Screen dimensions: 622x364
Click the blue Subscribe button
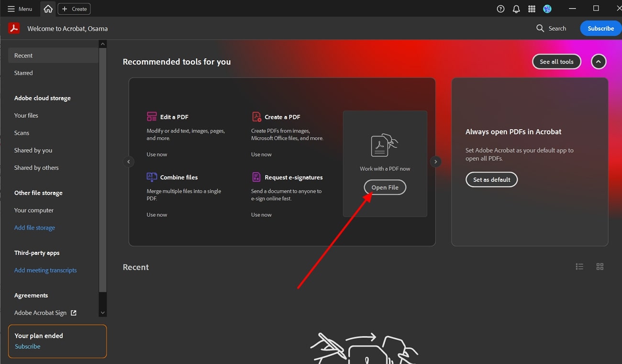600,28
